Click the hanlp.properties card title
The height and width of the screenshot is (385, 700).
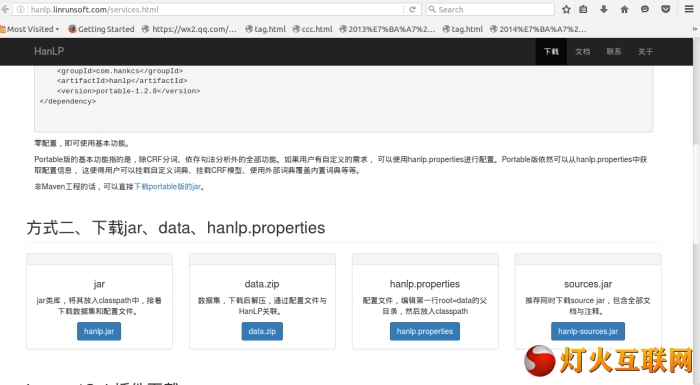[x=425, y=284]
